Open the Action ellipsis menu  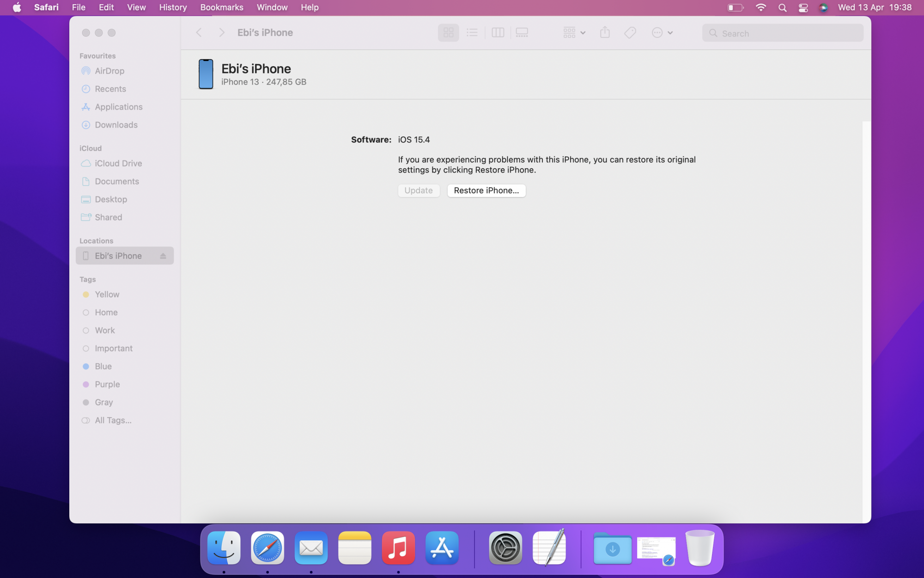point(662,32)
